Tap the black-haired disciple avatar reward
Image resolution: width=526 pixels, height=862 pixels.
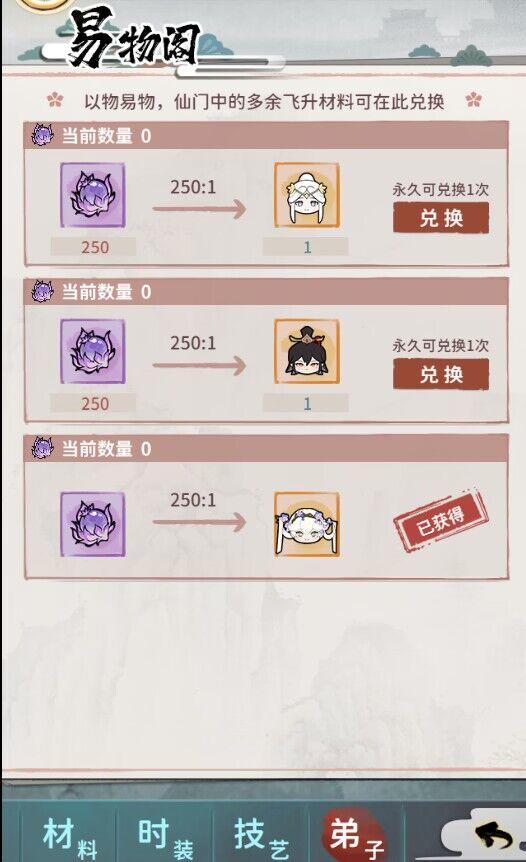307,351
